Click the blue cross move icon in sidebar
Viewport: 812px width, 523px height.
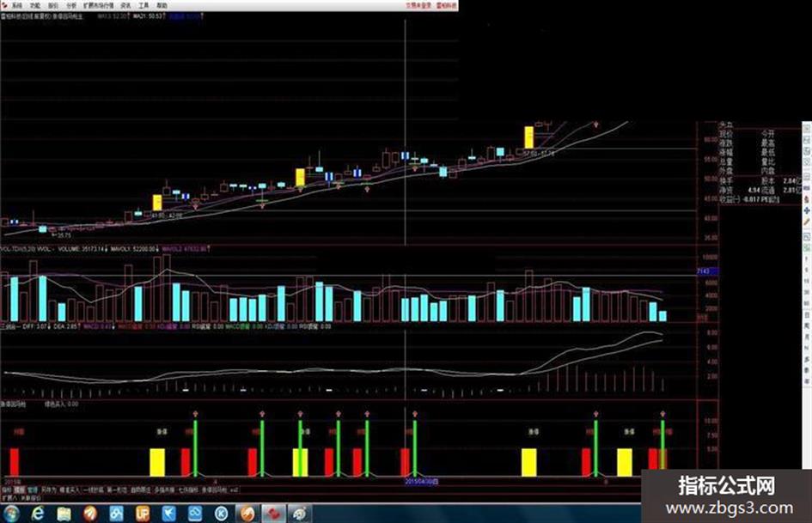click(807, 210)
